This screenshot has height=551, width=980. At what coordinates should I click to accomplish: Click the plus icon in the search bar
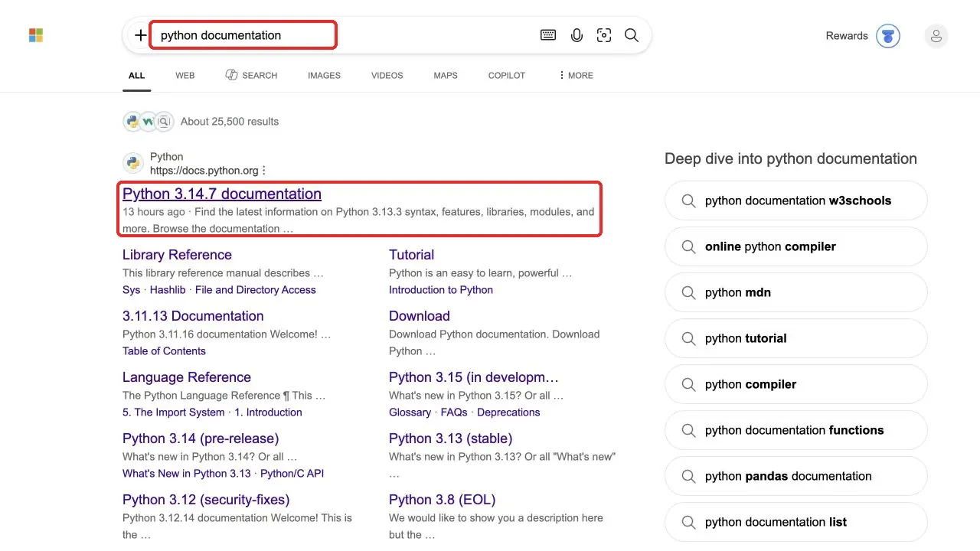[x=141, y=35]
